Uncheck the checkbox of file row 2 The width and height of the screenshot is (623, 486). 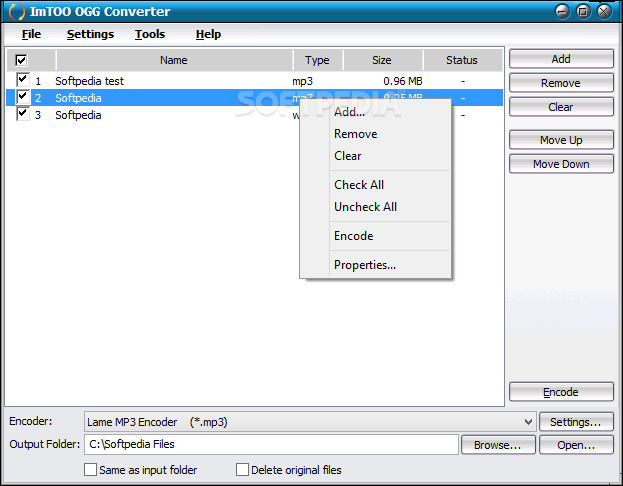[x=23, y=97]
